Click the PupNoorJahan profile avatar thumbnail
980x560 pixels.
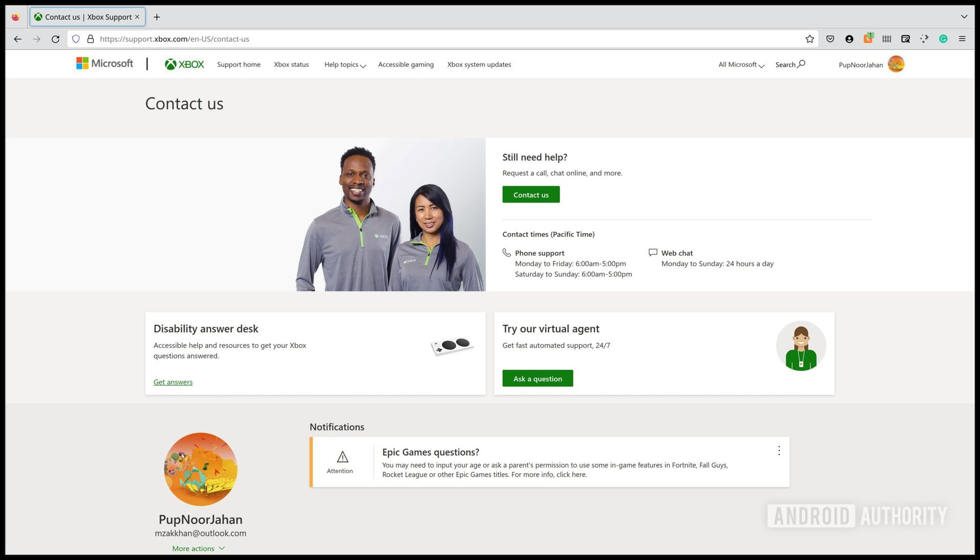click(x=896, y=64)
